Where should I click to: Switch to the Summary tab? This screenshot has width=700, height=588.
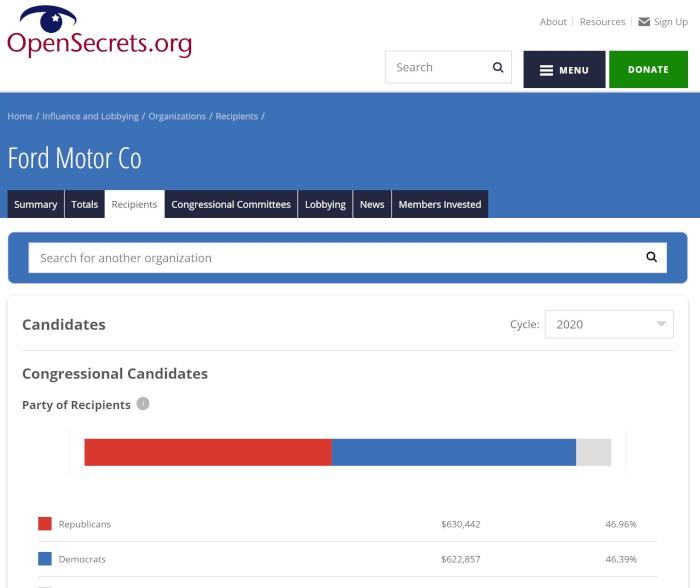click(36, 204)
